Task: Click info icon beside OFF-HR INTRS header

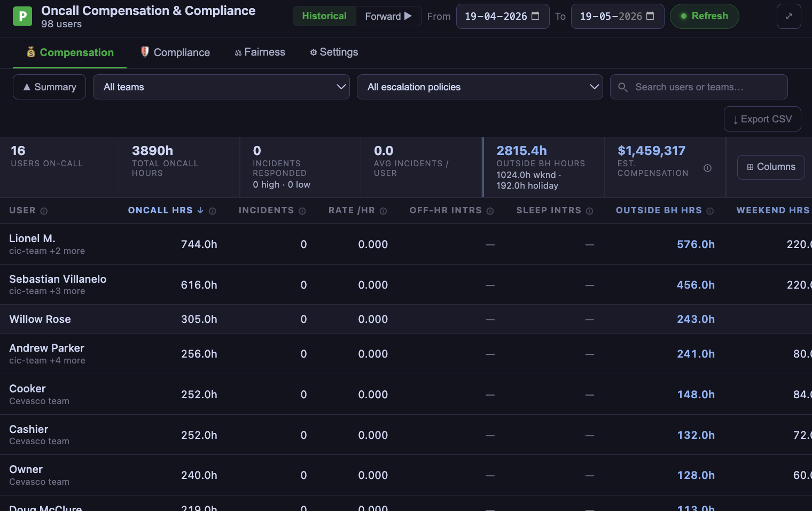Action: (490, 211)
